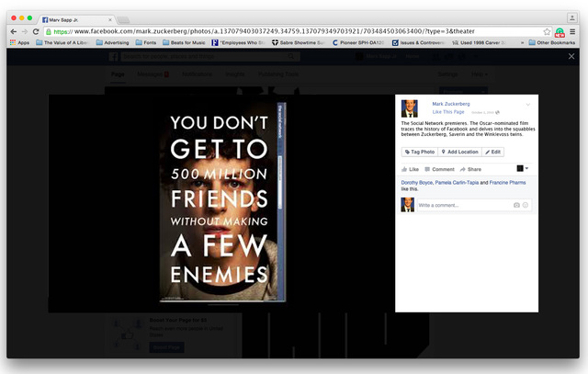Open the Used 1998 Carver bookmark

tap(479, 43)
